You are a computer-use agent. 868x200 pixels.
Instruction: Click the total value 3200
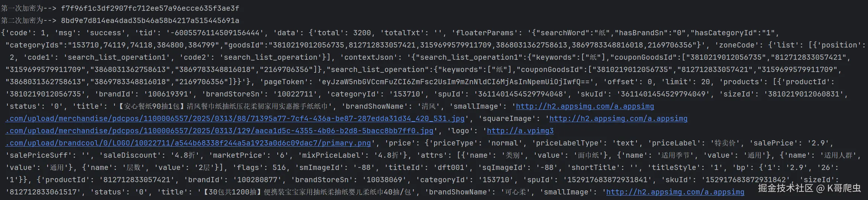(x=362, y=33)
